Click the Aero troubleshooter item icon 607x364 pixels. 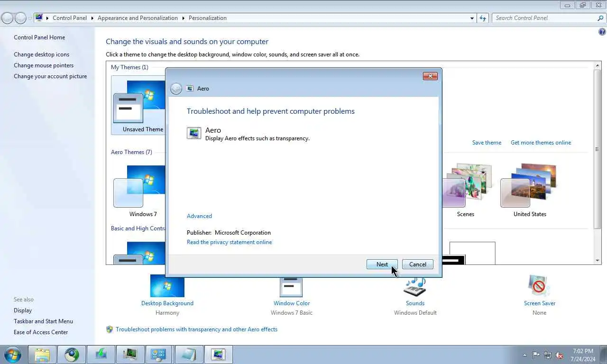click(x=194, y=133)
